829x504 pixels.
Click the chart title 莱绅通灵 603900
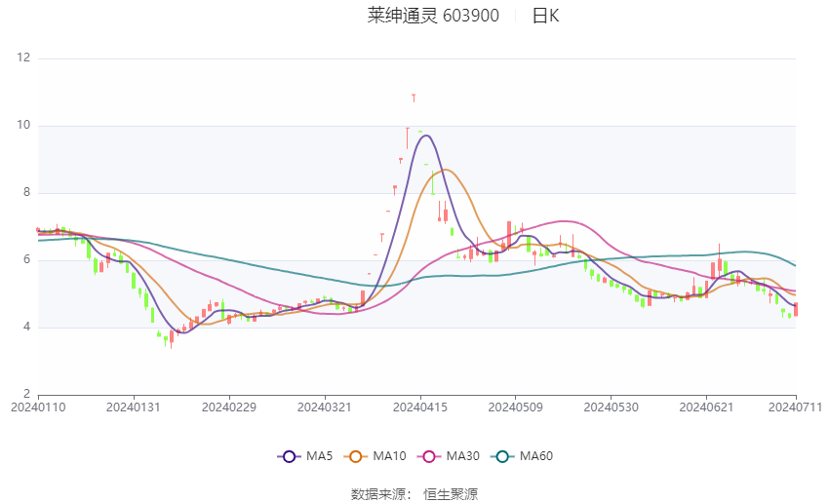[433, 16]
